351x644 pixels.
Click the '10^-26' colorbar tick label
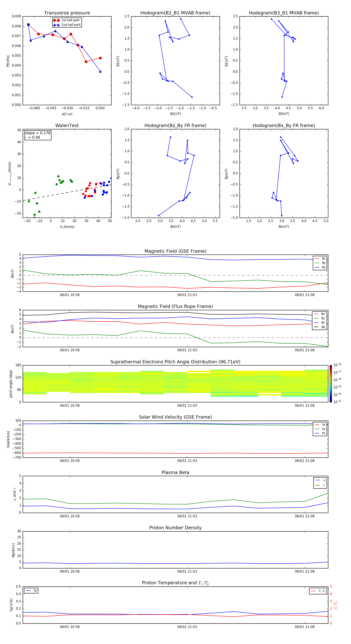(x=337, y=365)
